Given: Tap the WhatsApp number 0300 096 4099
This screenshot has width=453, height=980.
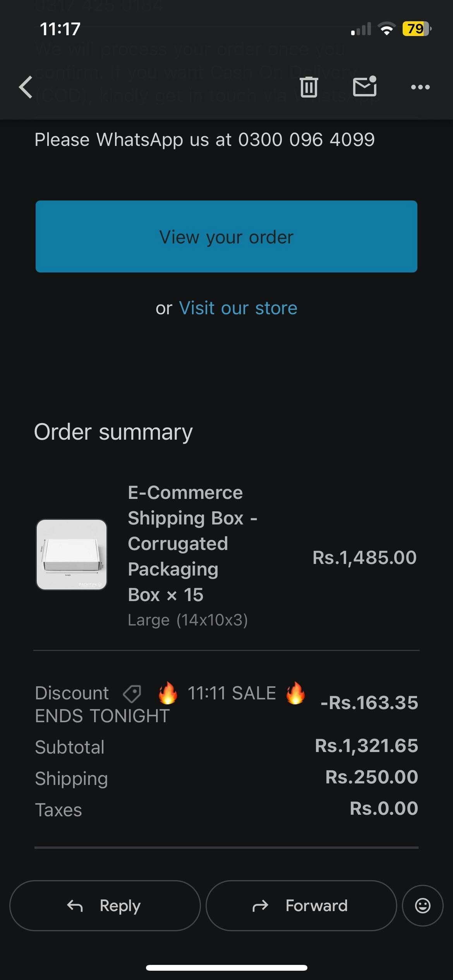Looking at the screenshot, I should [306, 140].
